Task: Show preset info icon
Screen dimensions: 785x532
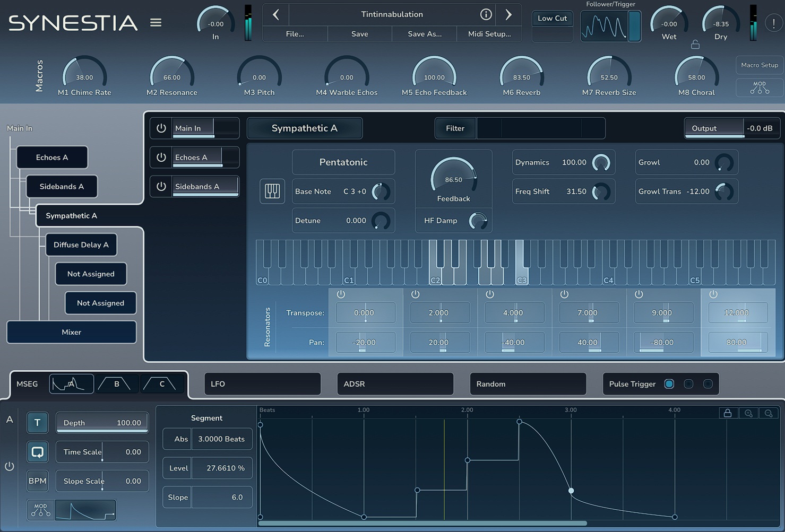Action: [486, 14]
